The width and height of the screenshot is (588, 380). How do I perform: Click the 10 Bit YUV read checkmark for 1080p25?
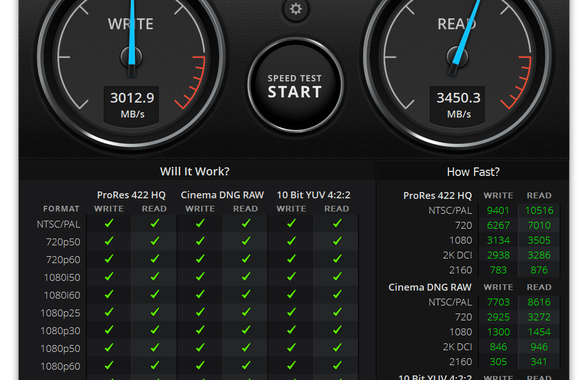pyautogui.click(x=337, y=312)
